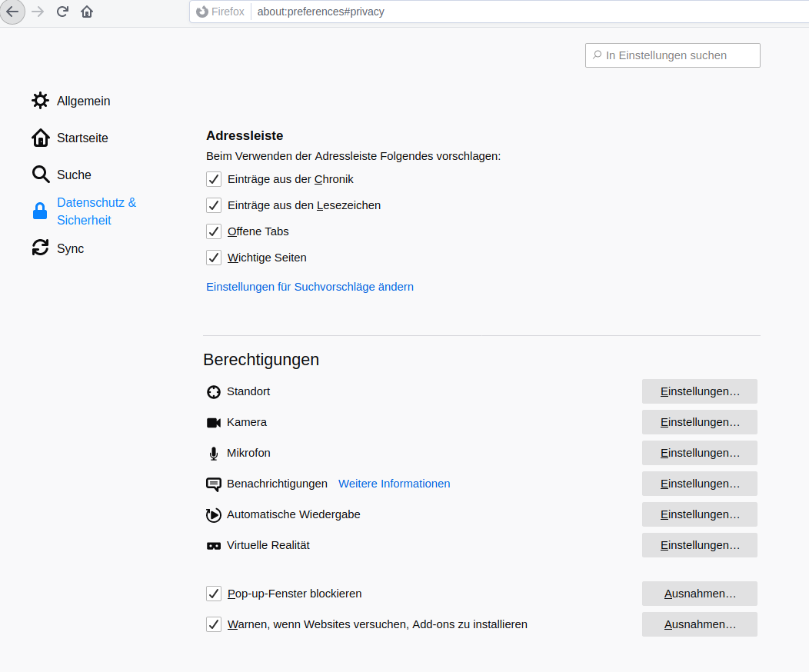Toggle the Einträge aus den Lesezeichen checkbox

(x=214, y=205)
